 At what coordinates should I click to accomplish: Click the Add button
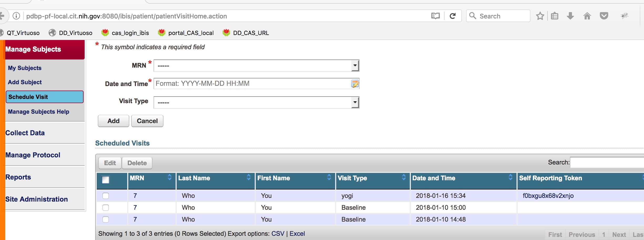pyautogui.click(x=113, y=121)
